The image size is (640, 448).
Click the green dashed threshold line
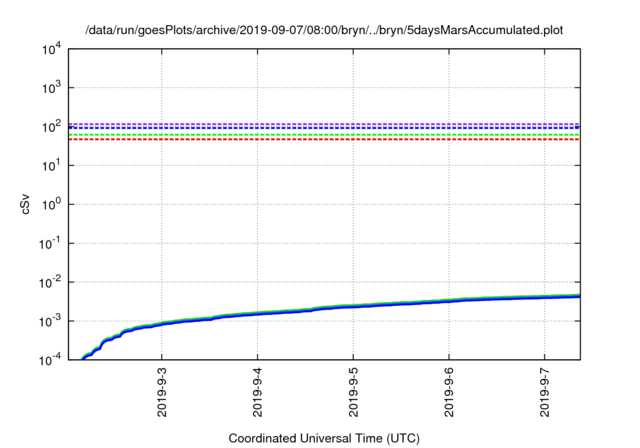pyautogui.click(x=324, y=135)
